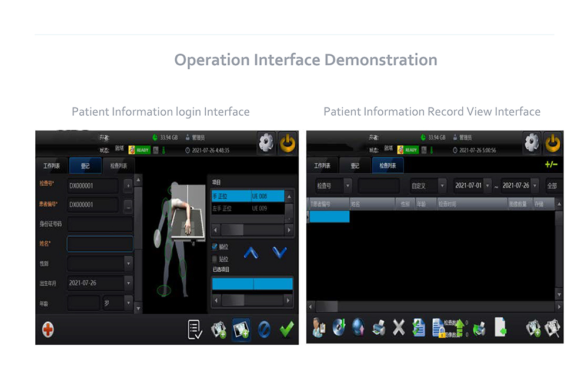This screenshot has height=380, width=588.
Task: Click the doctor with clipboard icon
Action: pyautogui.click(x=319, y=328)
